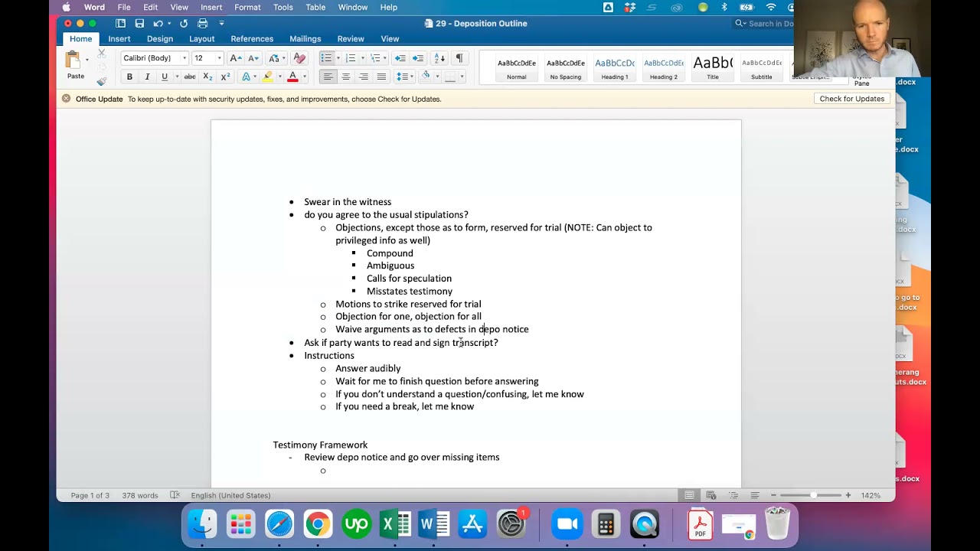Apply the red font color swatch
This screenshot has width=980, height=551.
pos(292,77)
